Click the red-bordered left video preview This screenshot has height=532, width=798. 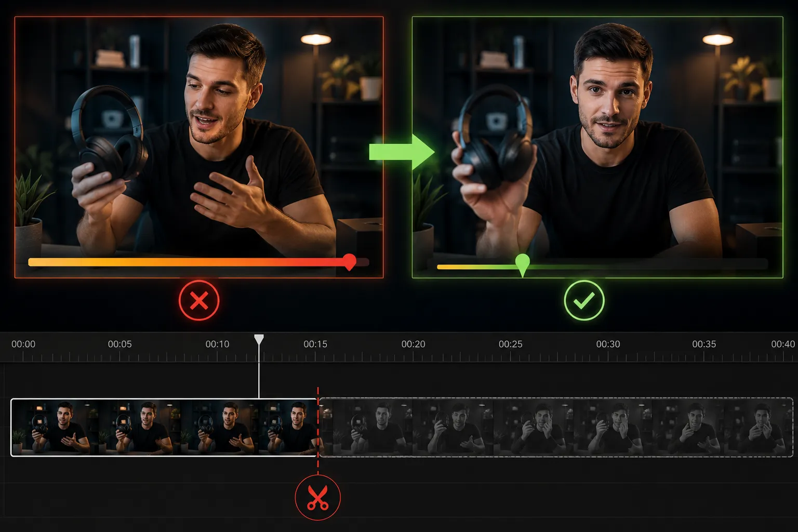(199, 147)
